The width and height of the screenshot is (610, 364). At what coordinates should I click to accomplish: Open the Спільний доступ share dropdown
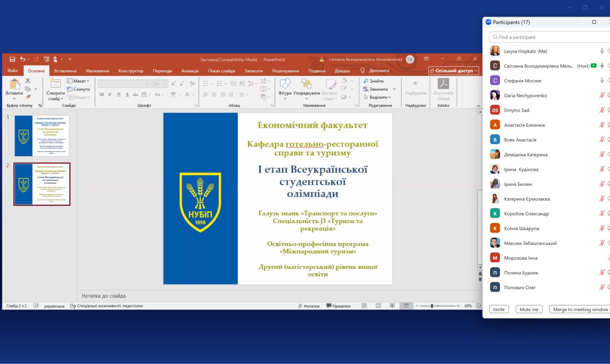tap(454, 71)
